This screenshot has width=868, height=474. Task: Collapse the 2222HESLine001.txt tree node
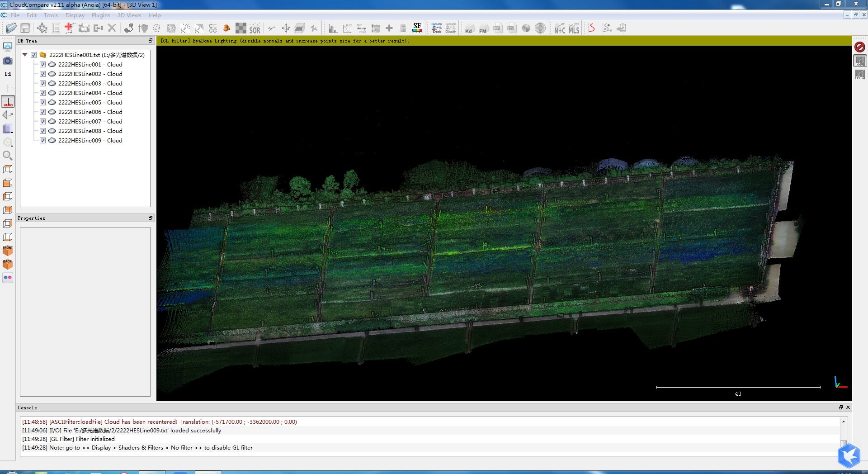tap(25, 55)
